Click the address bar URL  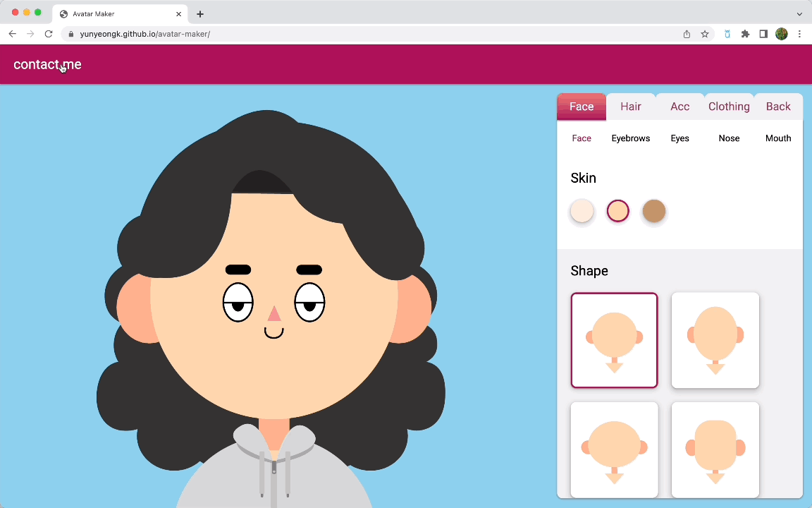coord(145,34)
